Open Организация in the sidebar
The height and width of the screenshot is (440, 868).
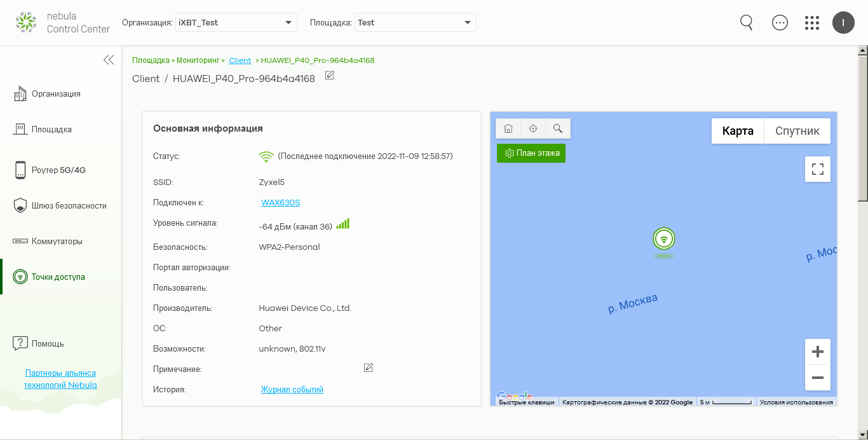click(56, 93)
